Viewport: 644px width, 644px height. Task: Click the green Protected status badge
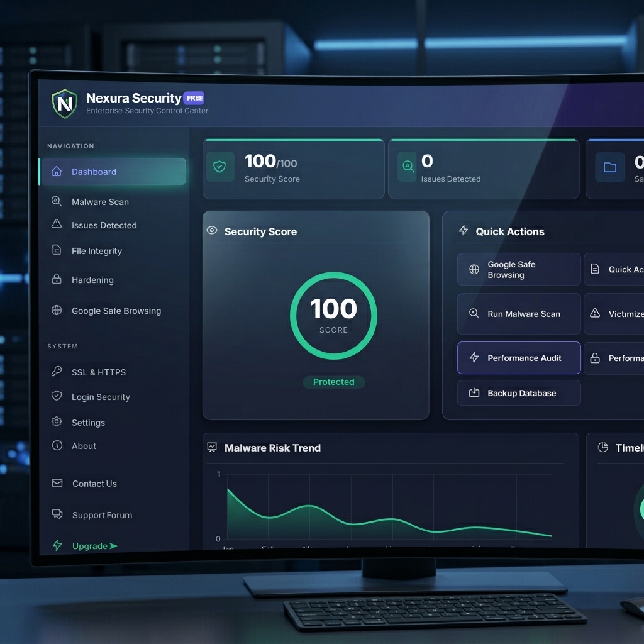click(x=333, y=382)
